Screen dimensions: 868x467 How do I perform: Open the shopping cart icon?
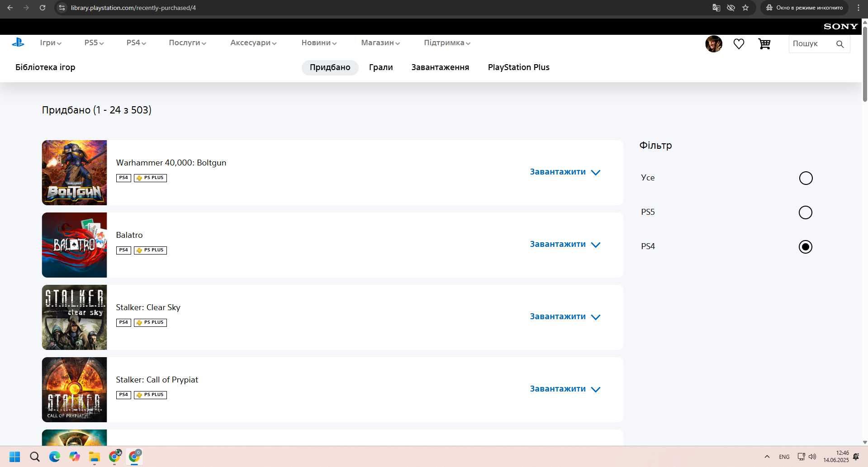764,44
